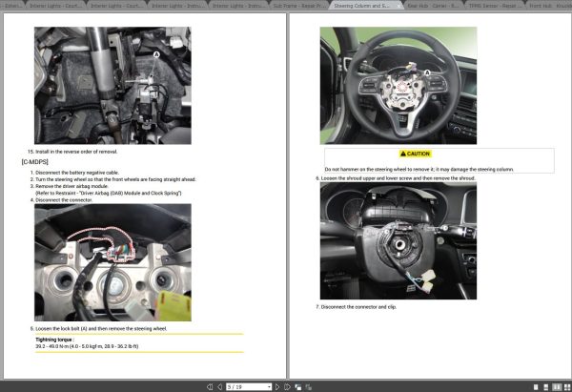This screenshot has width=572, height=392.
Task: Click the 'Tightening torque' text
Action: tap(54, 340)
